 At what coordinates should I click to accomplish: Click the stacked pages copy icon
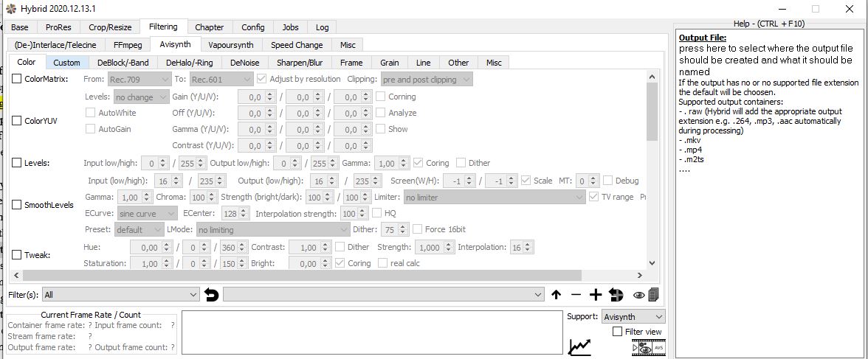pyautogui.click(x=653, y=295)
